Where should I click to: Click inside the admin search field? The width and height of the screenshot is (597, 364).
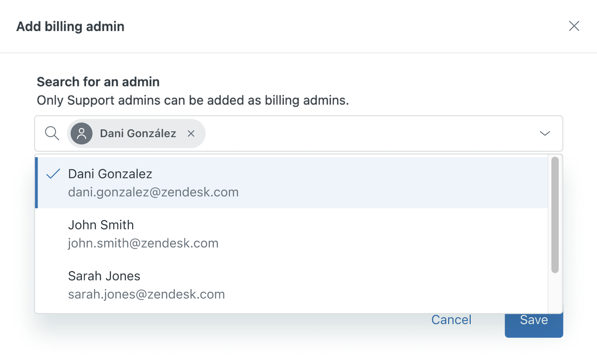coord(365,133)
